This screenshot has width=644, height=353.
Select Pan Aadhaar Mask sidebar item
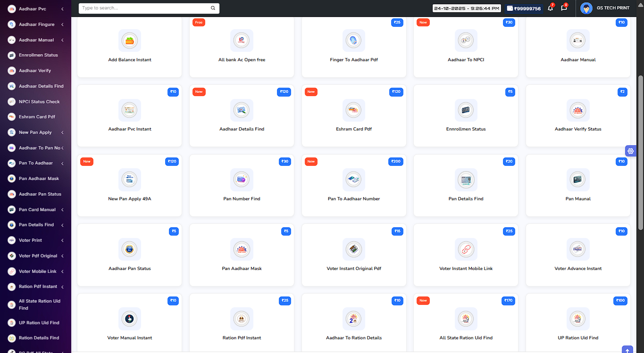39,179
